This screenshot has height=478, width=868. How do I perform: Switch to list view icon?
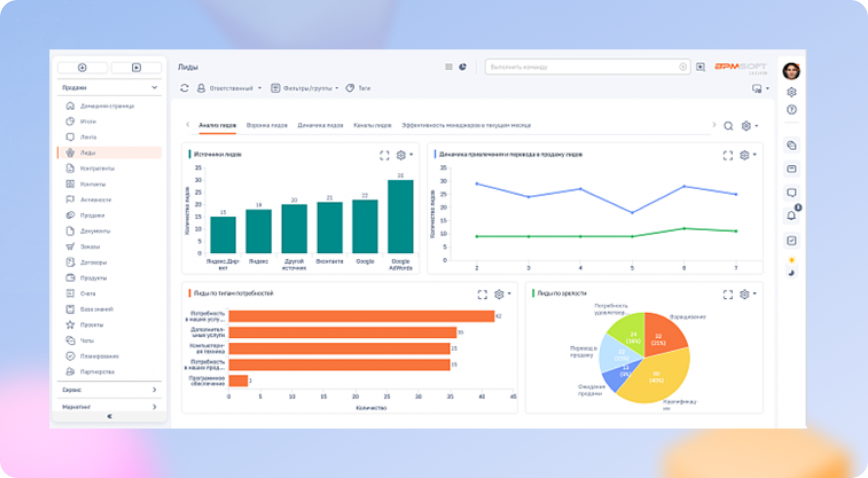(448, 67)
